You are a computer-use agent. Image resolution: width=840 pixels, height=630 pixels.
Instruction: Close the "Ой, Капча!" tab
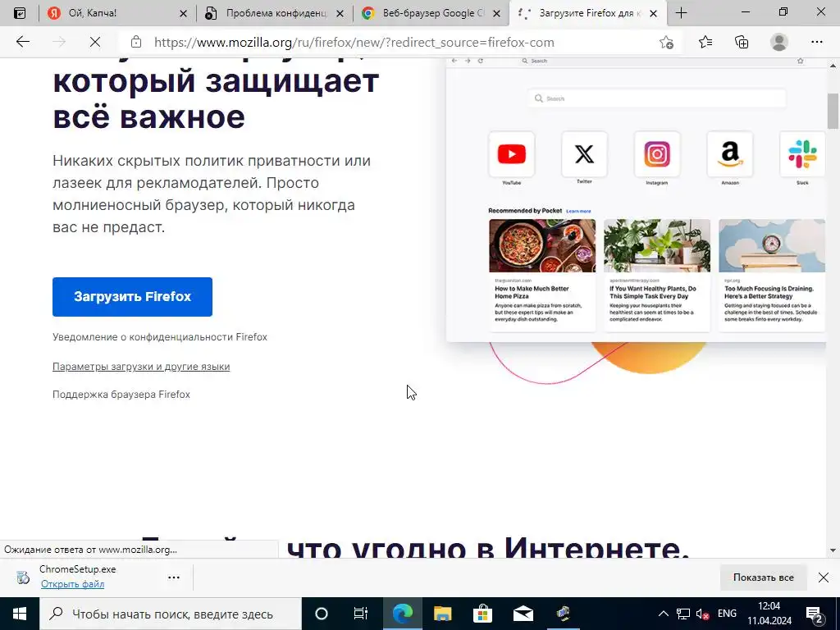click(x=183, y=13)
